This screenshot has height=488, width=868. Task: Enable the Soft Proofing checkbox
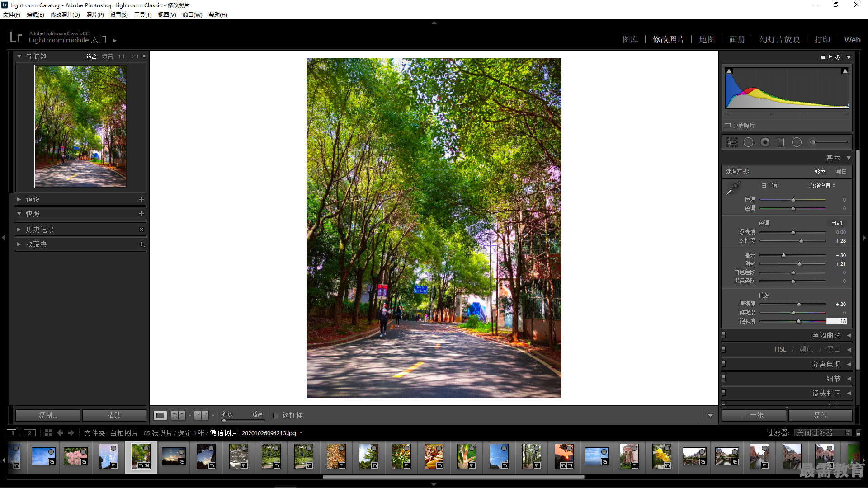pos(276,416)
